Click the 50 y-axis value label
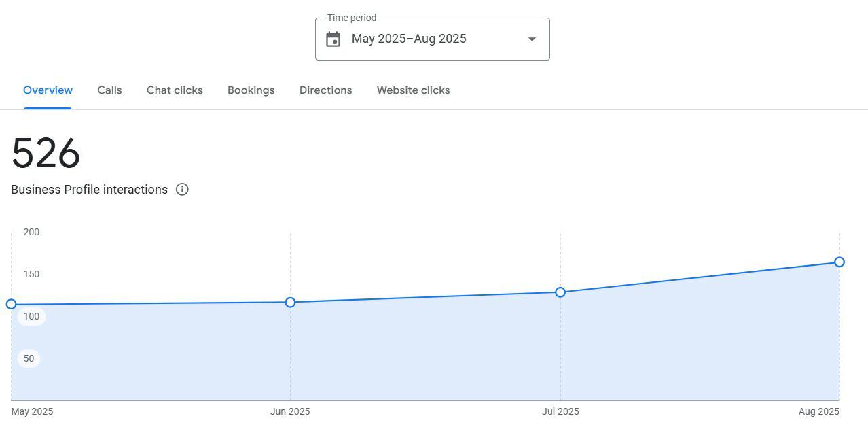The height and width of the screenshot is (429, 868). coord(29,358)
